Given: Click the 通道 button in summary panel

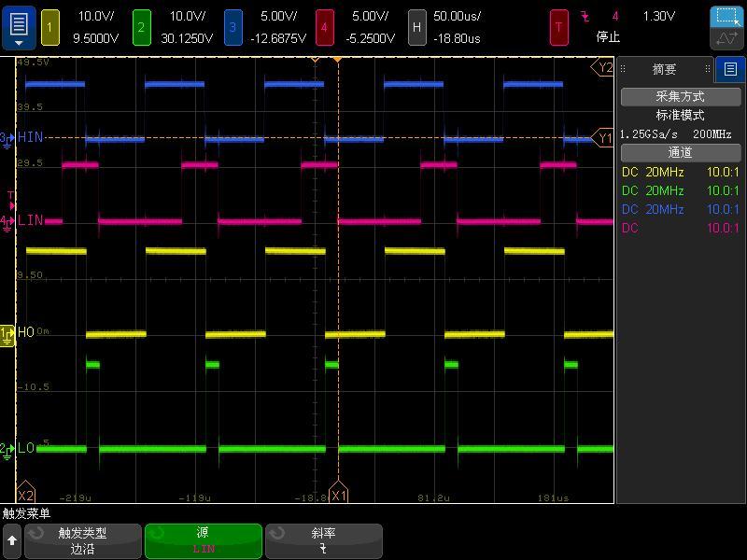Looking at the screenshot, I should click(x=681, y=152).
